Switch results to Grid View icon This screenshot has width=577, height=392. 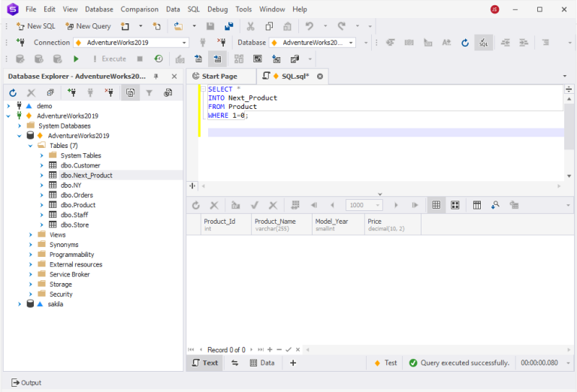click(x=436, y=205)
